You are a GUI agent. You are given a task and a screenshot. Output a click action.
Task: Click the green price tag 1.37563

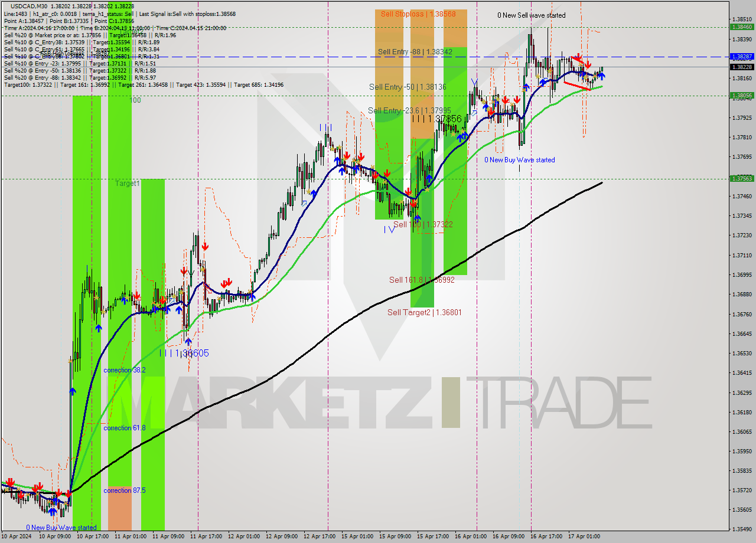pyautogui.click(x=742, y=178)
